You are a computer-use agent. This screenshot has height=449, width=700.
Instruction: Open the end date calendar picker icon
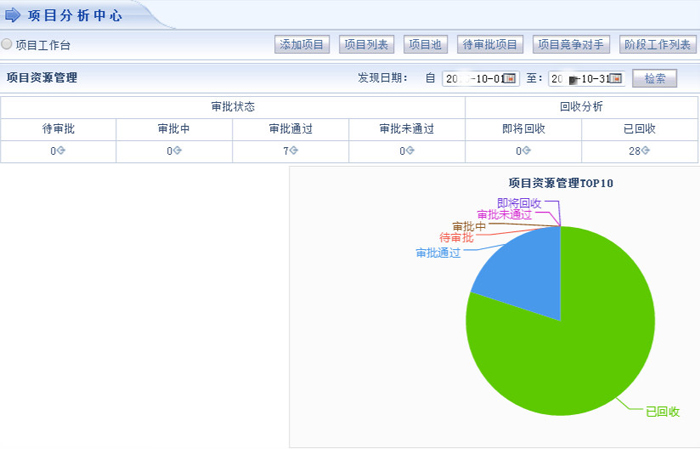point(615,78)
